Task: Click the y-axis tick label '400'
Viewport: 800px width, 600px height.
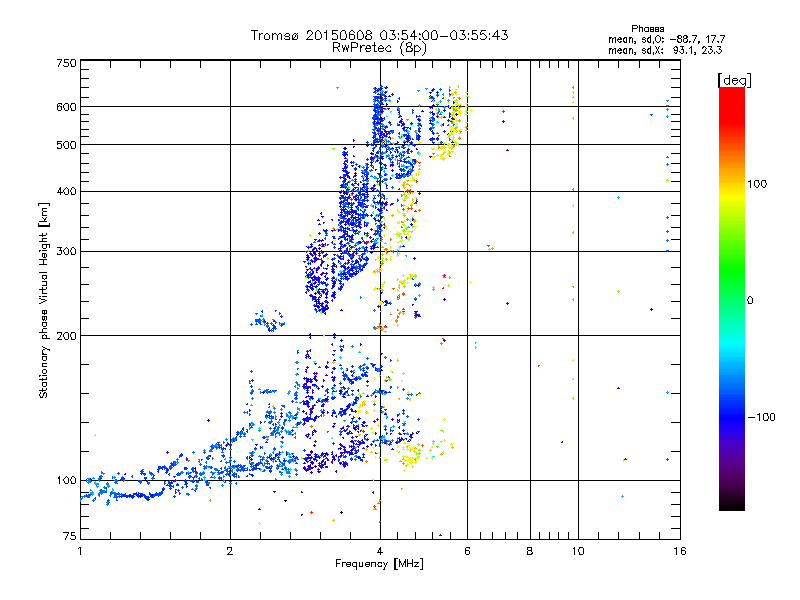Action: point(66,192)
